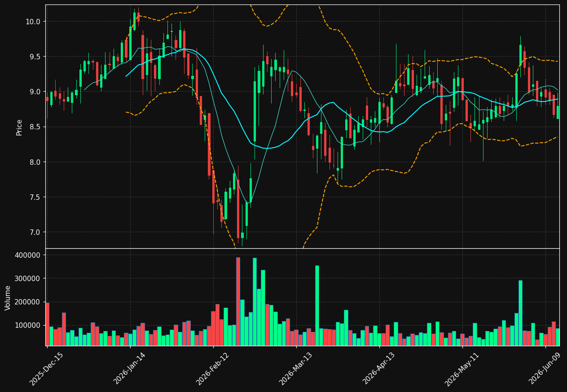
Task: Click the 7.0 price tick label
Action: pos(34,232)
